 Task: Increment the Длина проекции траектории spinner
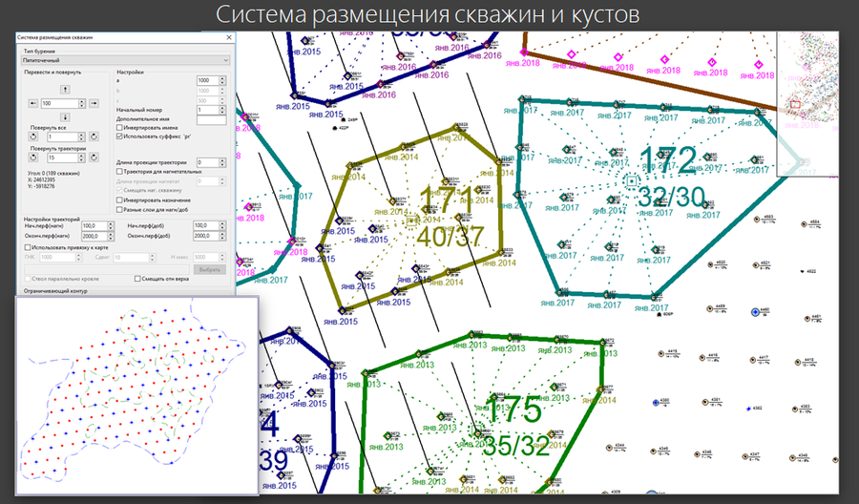[222, 160]
